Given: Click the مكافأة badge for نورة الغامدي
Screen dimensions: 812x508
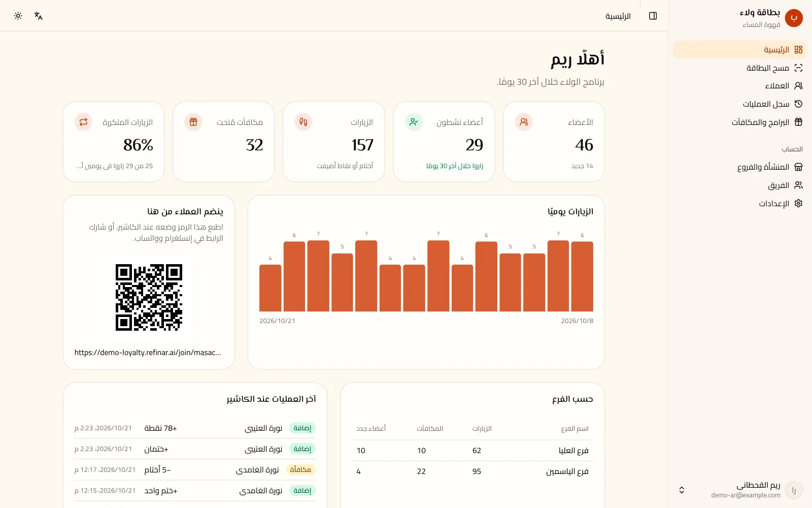Looking at the screenshot, I should pyautogui.click(x=300, y=470).
